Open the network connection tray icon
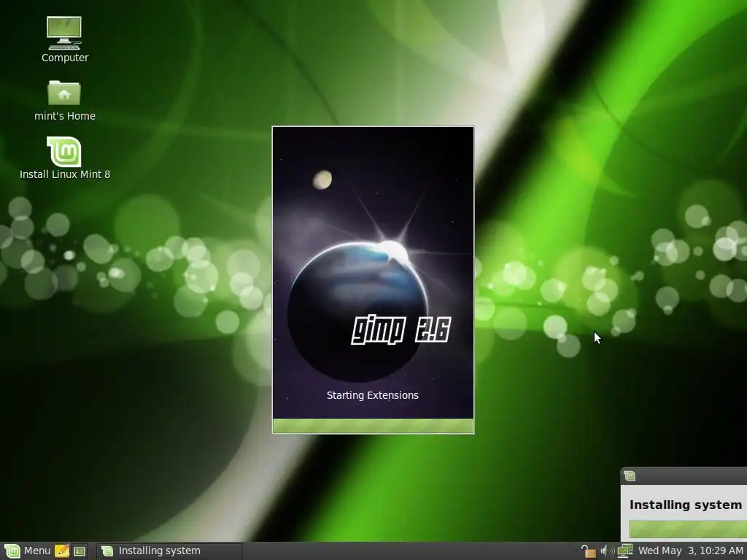 [x=624, y=551]
